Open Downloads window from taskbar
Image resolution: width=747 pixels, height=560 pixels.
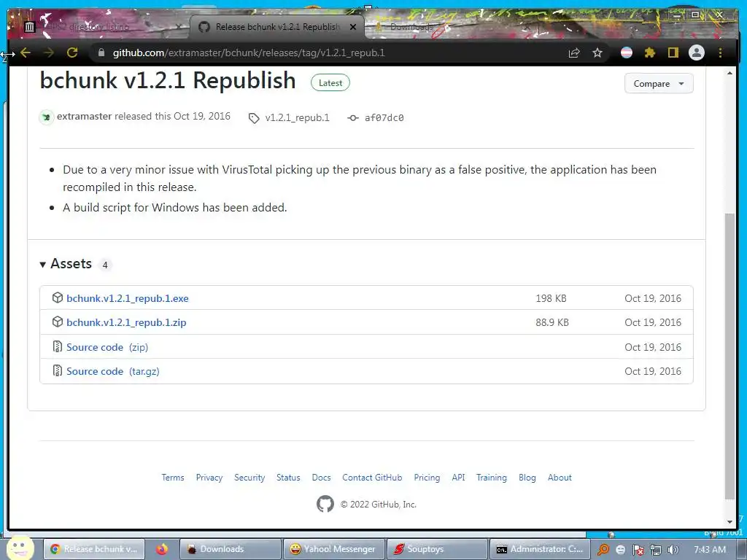click(231, 549)
